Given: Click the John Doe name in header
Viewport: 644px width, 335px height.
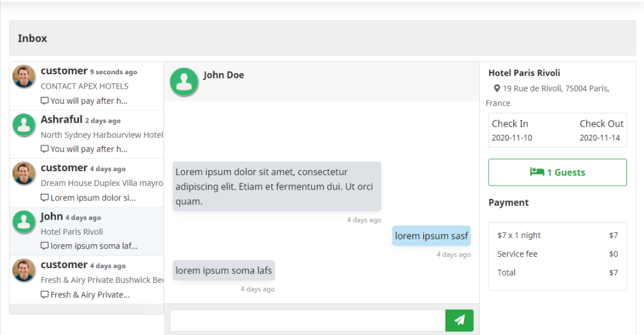Looking at the screenshot, I should pos(223,75).
